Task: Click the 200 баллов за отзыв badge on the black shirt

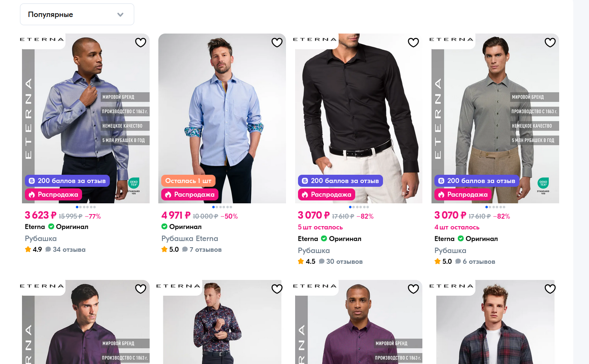Action: pos(340,181)
